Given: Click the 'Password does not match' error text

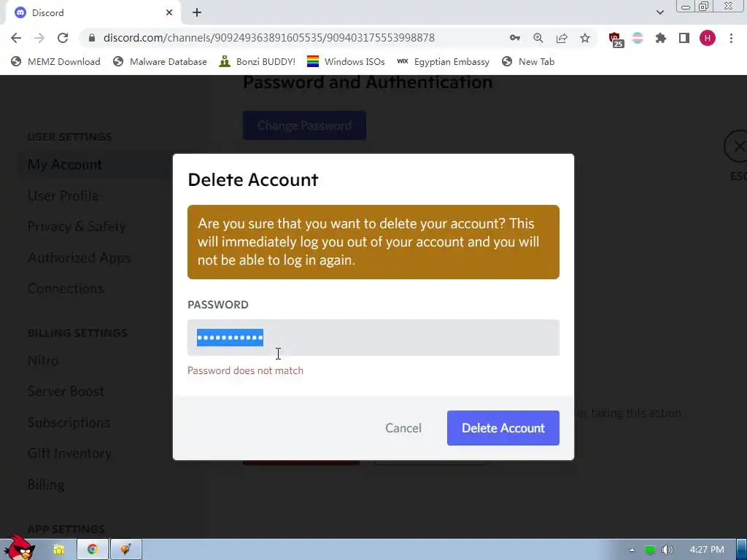Looking at the screenshot, I should tap(245, 370).
